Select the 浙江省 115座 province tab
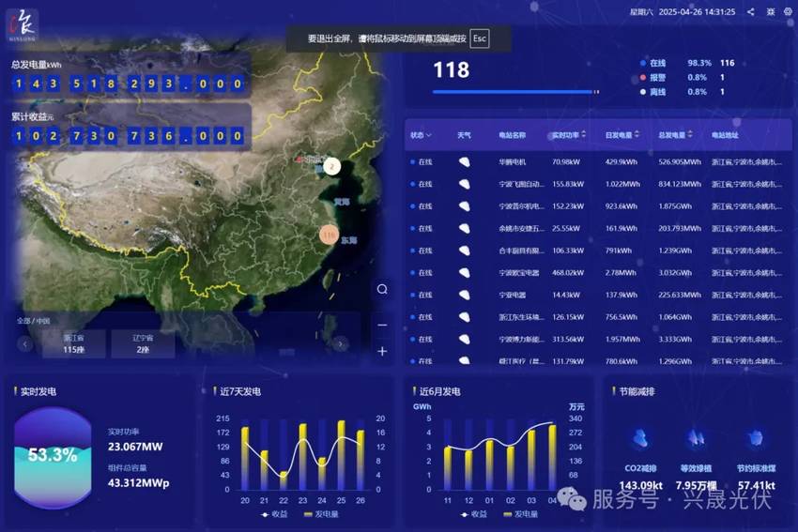798x532 pixels. click(x=73, y=343)
